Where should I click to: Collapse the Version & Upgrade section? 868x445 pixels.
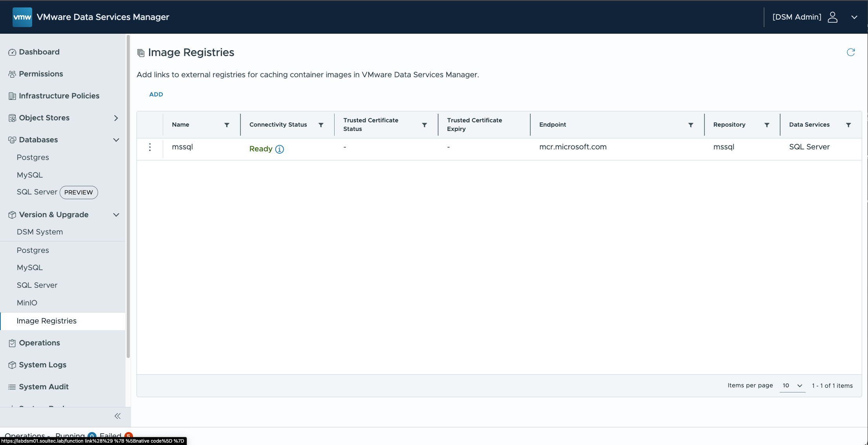tap(116, 215)
